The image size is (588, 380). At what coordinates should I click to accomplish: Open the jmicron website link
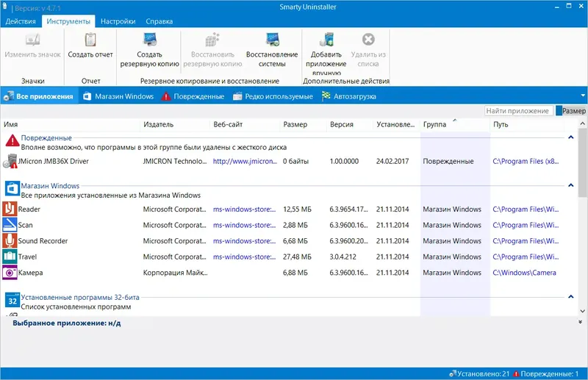(244, 161)
